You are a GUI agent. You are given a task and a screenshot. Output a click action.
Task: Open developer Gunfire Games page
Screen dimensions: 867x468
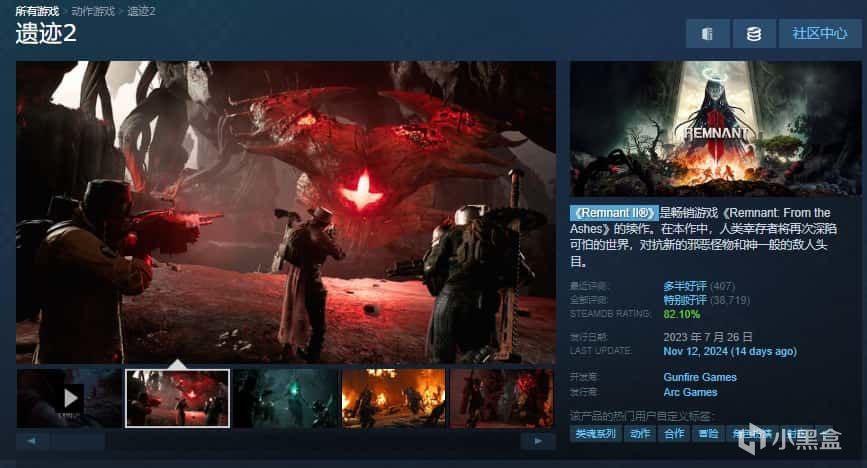[700, 377]
